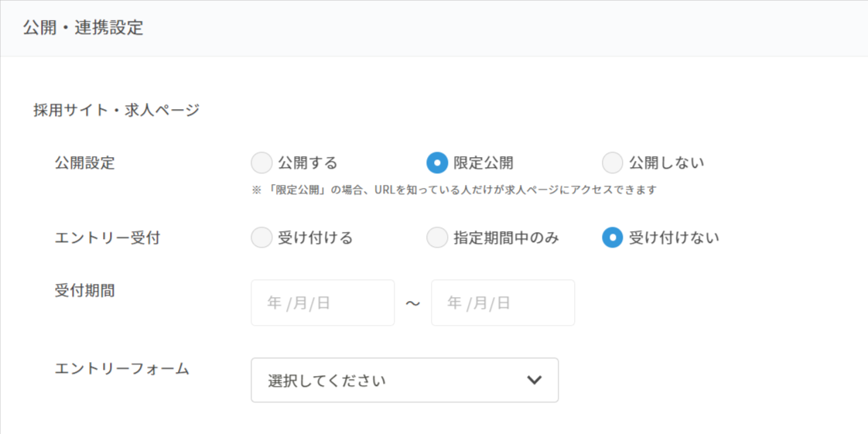Image resolution: width=868 pixels, height=434 pixels.
Task: Select the 年 segment in the end date
Action: pyautogui.click(x=455, y=303)
